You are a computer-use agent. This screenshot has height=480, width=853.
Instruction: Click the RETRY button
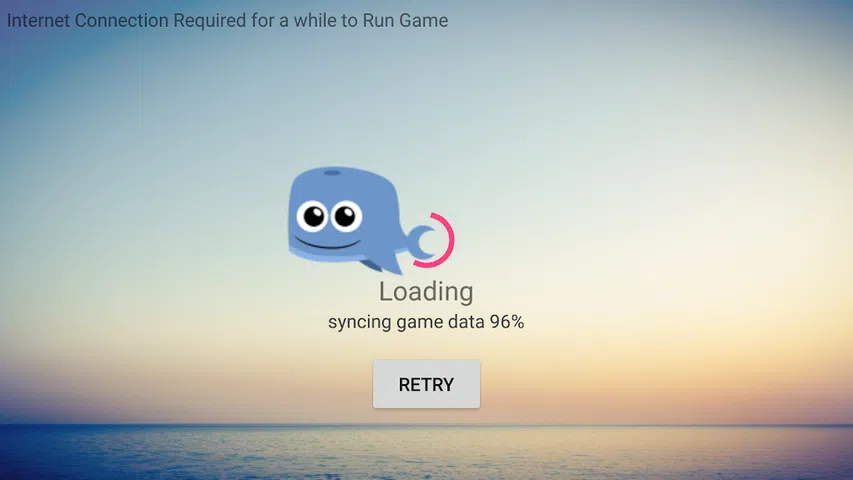click(x=426, y=384)
